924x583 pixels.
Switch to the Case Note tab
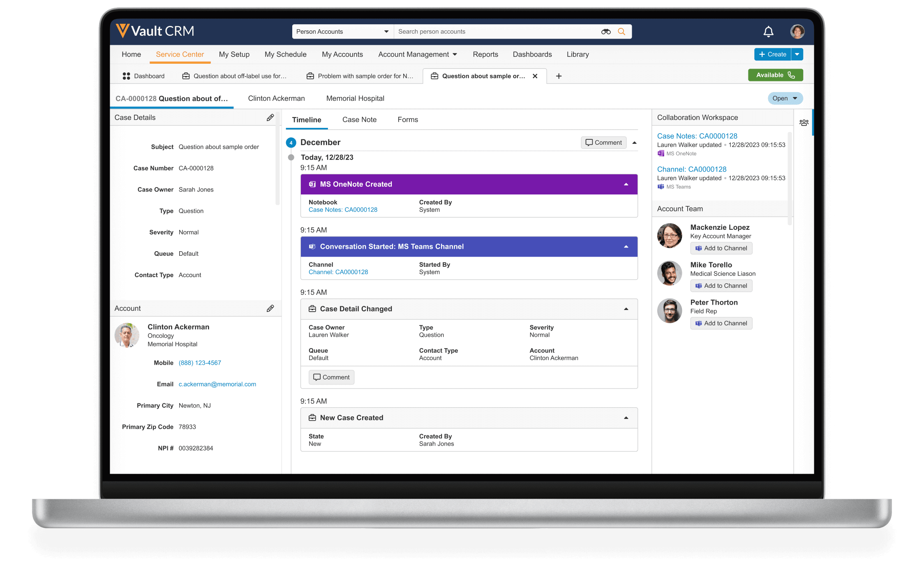tap(359, 120)
